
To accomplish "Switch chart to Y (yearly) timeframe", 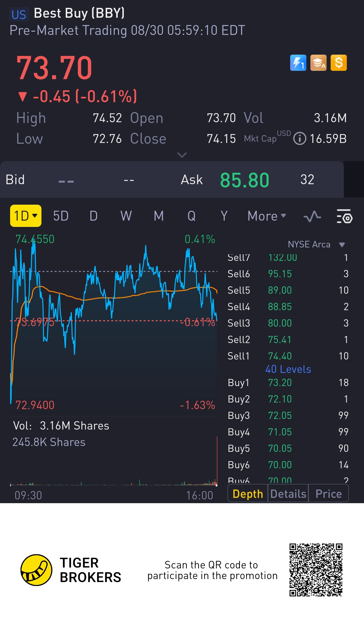I will click(x=224, y=216).
